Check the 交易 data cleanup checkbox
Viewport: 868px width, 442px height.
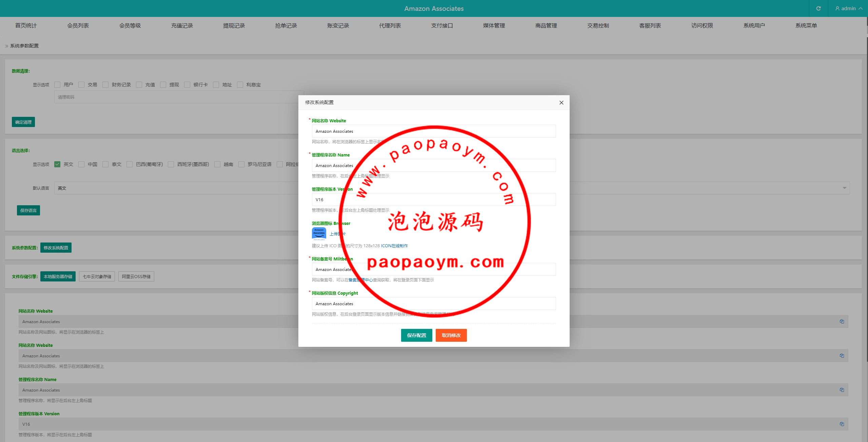(x=81, y=85)
